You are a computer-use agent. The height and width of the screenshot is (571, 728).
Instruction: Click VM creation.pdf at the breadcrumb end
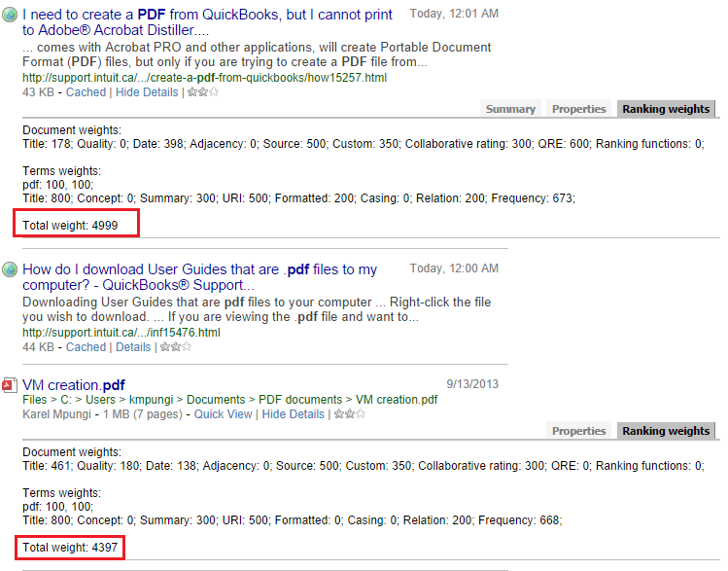(397, 400)
